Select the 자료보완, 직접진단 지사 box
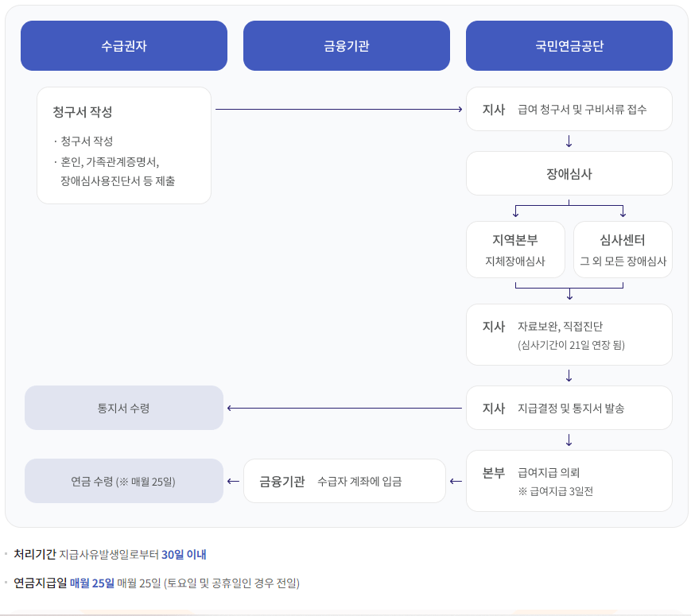Screen dimensions: 691x616 pyautogui.click(x=568, y=334)
